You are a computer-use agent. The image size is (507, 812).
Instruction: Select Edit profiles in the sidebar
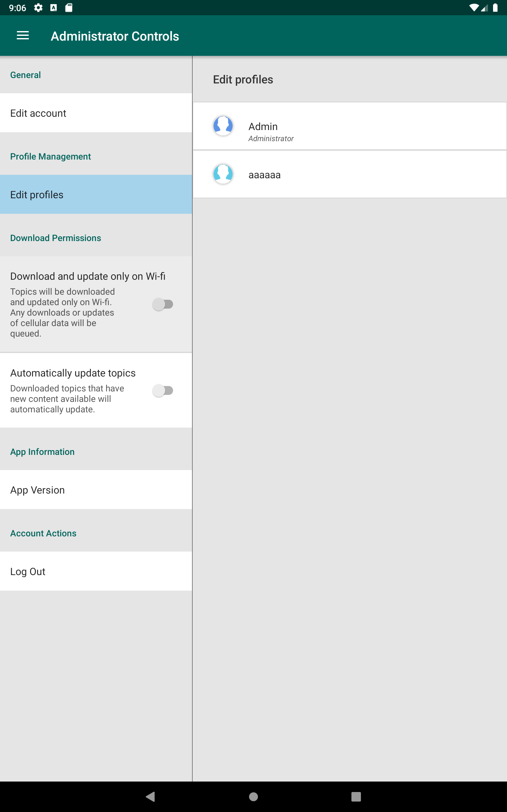pyautogui.click(x=96, y=195)
